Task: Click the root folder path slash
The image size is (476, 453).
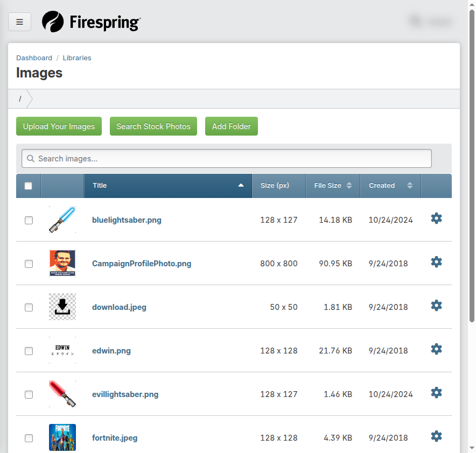Action: click(20, 98)
